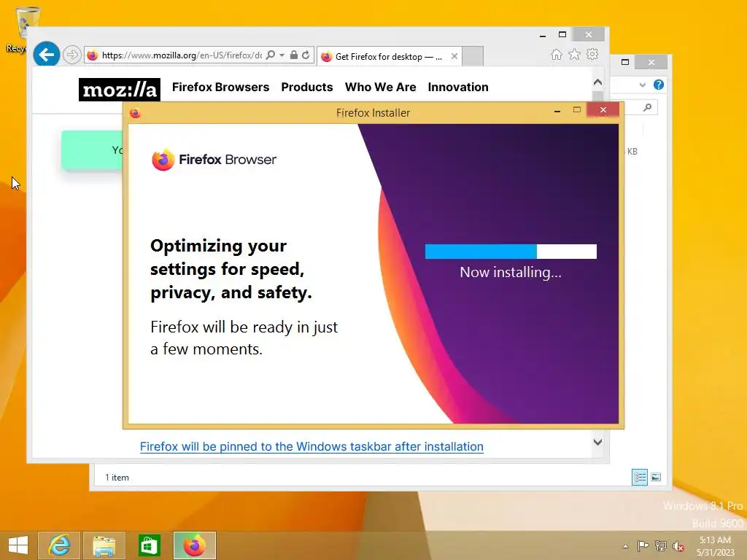
Task: Open address bar autocomplete dropdown arrow
Action: (x=282, y=55)
